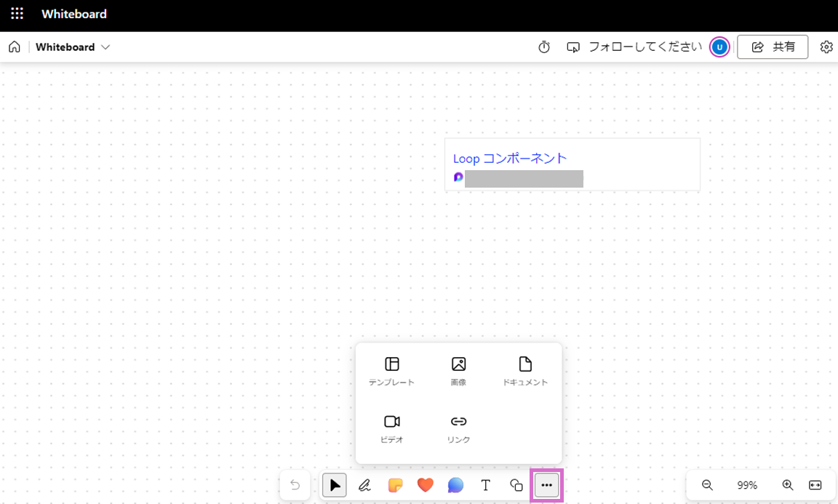Select the pen inking tool
The height and width of the screenshot is (504, 838).
pyautogui.click(x=364, y=485)
